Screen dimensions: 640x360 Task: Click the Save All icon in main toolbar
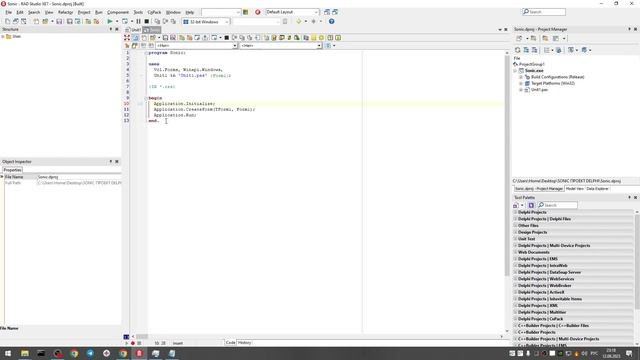pos(69,21)
